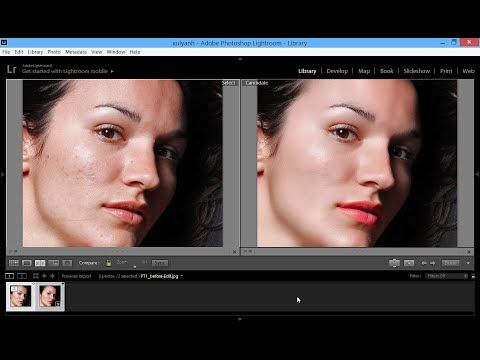Click the Select photo preview
Viewport: 480px width, 360px height.
(x=123, y=163)
